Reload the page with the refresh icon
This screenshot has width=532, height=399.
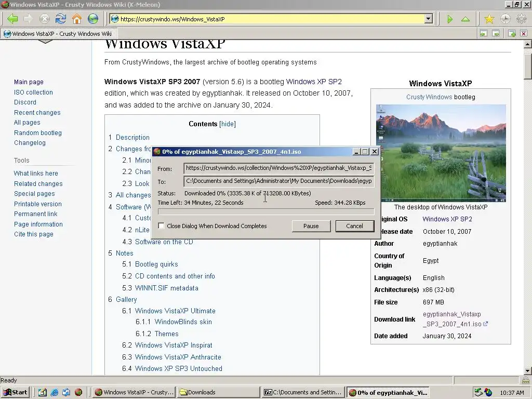(x=61, y=19)
